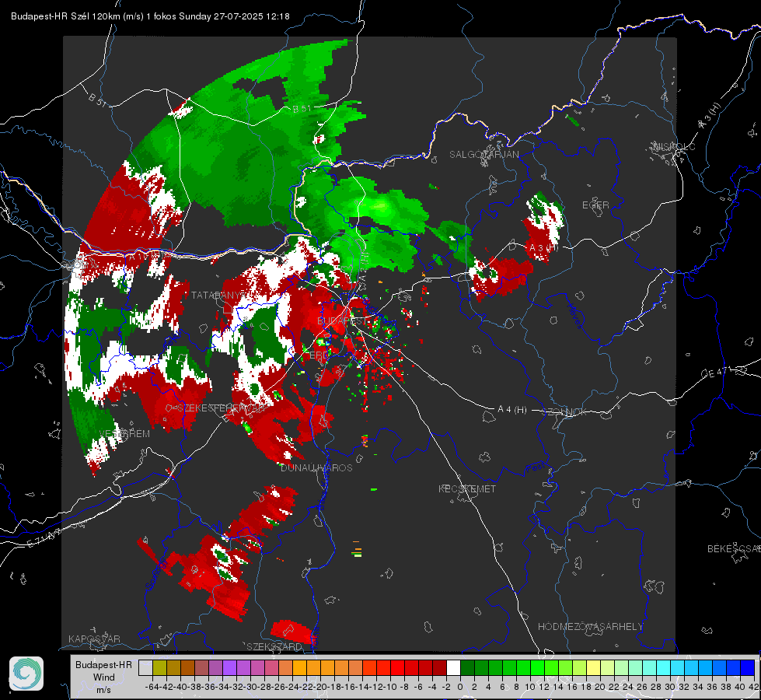The height and width of the screenshot is (700, 761).
Task: Click the radar title with date and time
Action: point(151,16)
